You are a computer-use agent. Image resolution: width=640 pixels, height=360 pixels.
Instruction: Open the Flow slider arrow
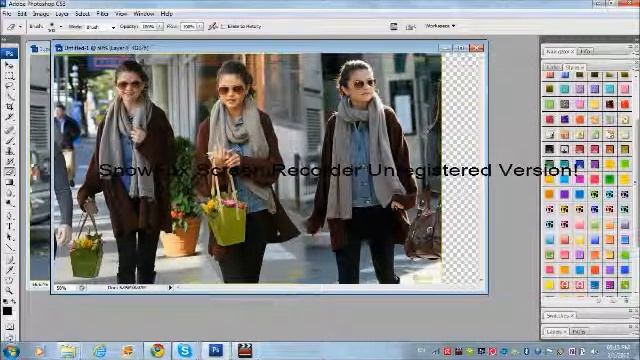pos(199,27)
